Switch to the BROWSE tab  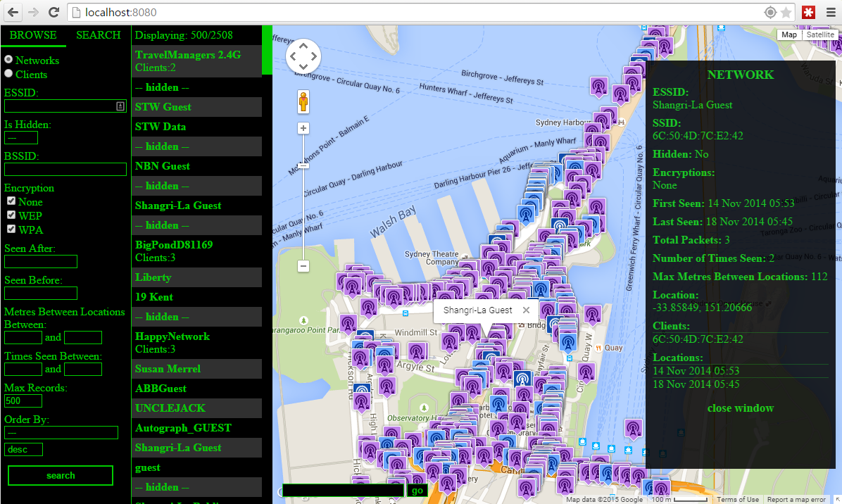(33, 35)
